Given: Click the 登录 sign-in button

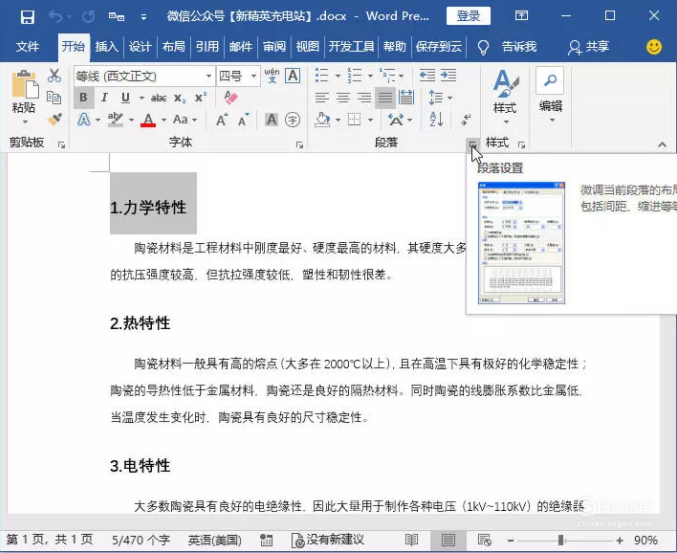Looking at the screenshot, I should pos(468,16).
